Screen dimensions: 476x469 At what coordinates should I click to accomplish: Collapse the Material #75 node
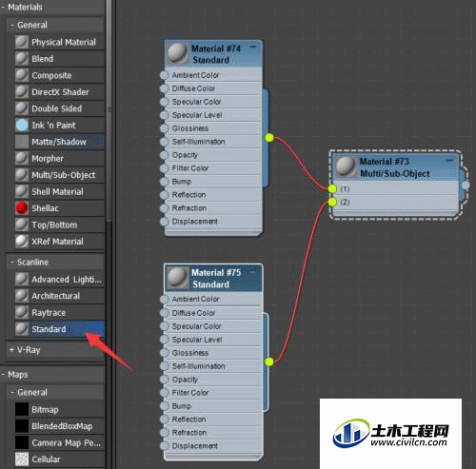click(253, 271)
